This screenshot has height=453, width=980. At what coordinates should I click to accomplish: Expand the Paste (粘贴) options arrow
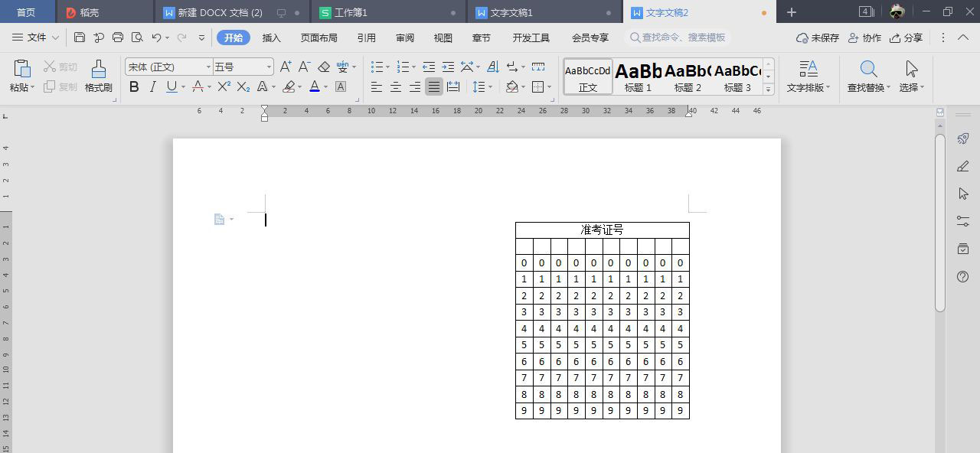(33, 88)
